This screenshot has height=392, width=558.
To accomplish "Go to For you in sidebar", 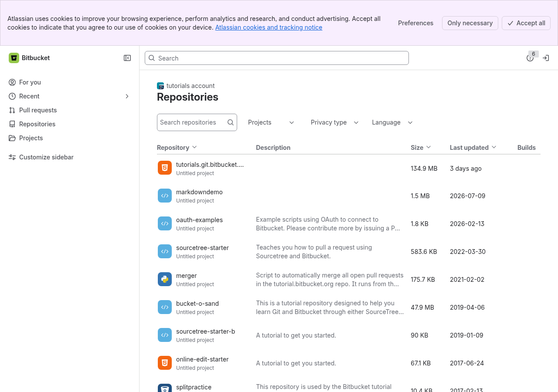I will [70, 82].
